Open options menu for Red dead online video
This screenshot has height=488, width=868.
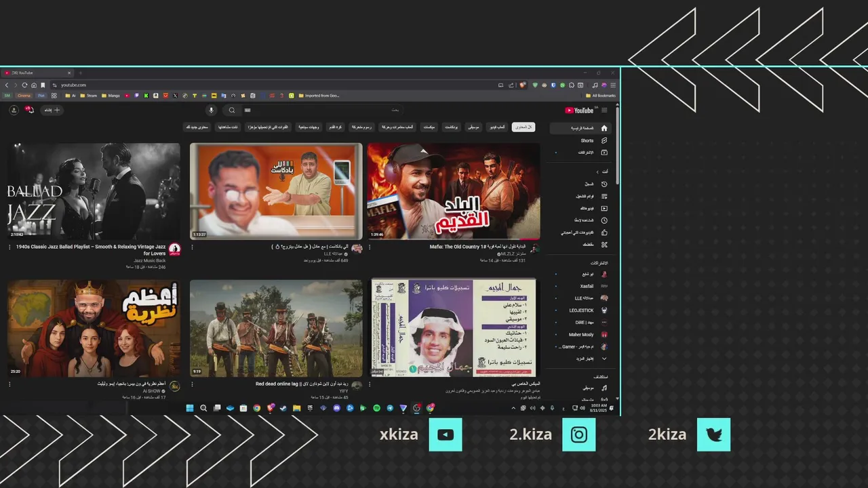[193, 384]
